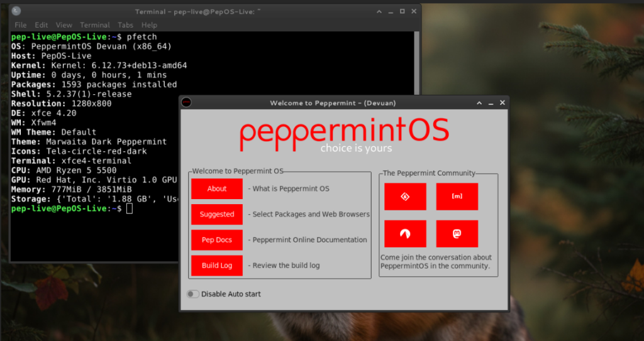The image size is (644, 341).
Task: Roll up the Welcome window with shade arrow
Action: (x=480, y=102)
